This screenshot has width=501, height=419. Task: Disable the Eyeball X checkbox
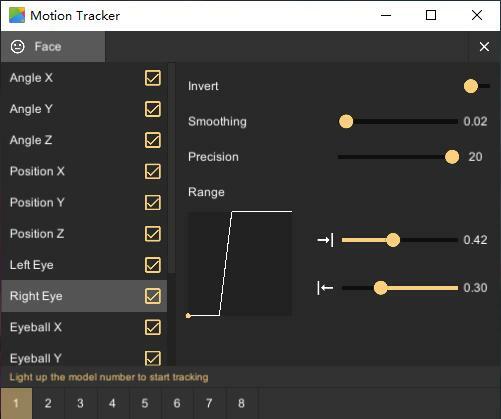click(153, 327)
